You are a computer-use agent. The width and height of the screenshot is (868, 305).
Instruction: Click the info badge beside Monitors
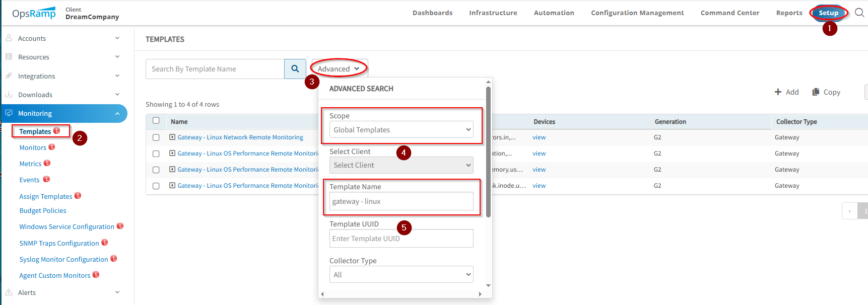click(x=51, y=147)
